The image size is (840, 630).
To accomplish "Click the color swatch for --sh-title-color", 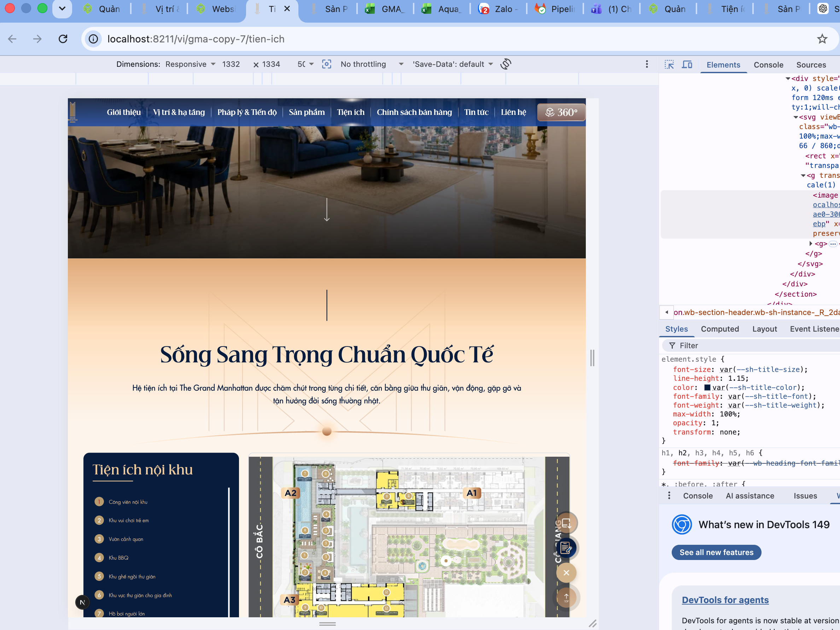I will click(x=707, y=388).
